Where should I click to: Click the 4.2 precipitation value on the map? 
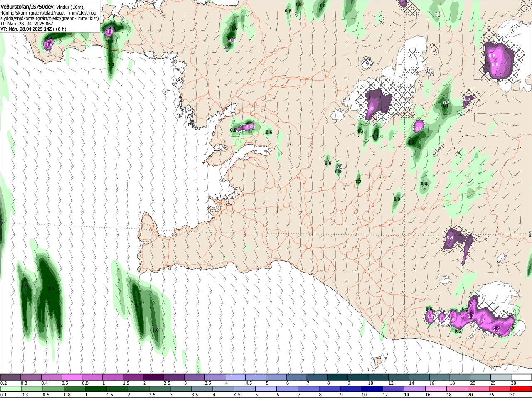point(111,29)
